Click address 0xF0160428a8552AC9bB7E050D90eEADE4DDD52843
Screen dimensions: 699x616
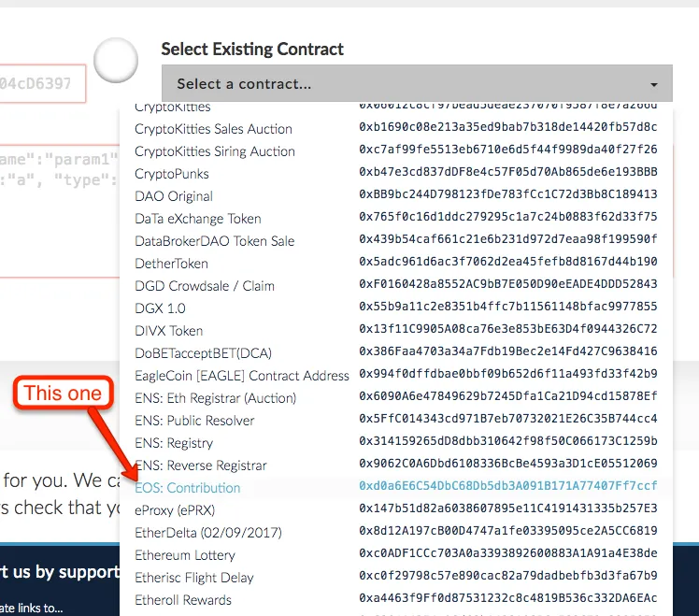[x=508, y=283]
